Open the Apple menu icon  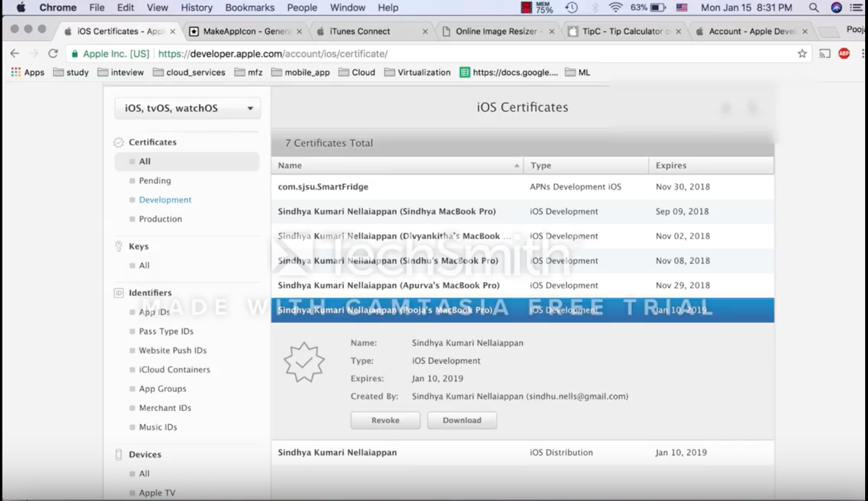[21, 7]
